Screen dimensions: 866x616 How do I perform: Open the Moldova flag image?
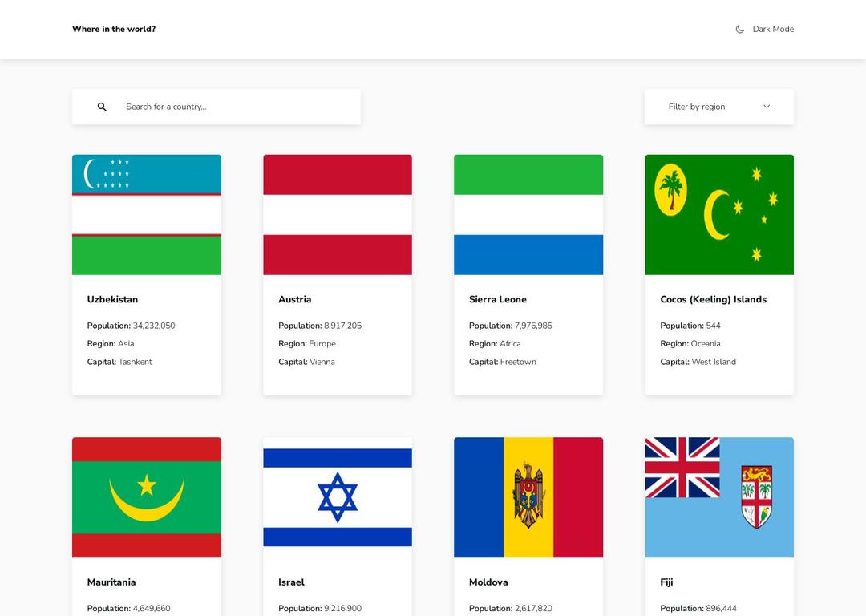[x=528, y=497]
